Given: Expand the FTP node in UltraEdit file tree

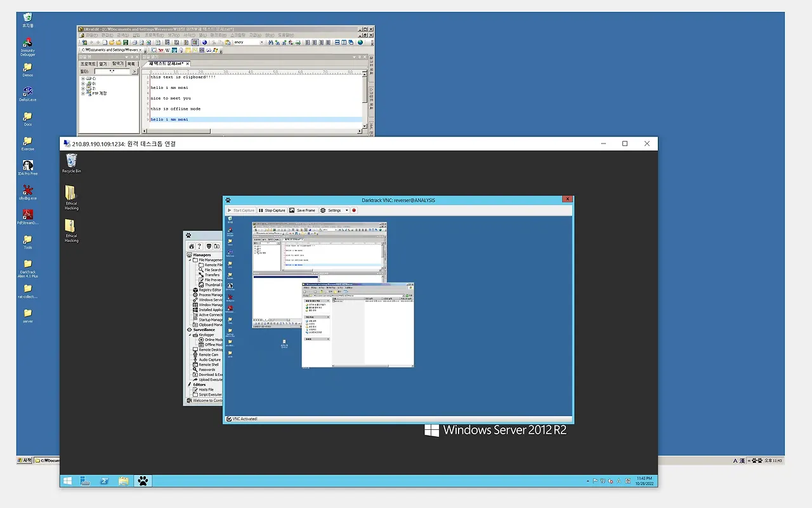Looking at the screenshot, I should 82,93.
